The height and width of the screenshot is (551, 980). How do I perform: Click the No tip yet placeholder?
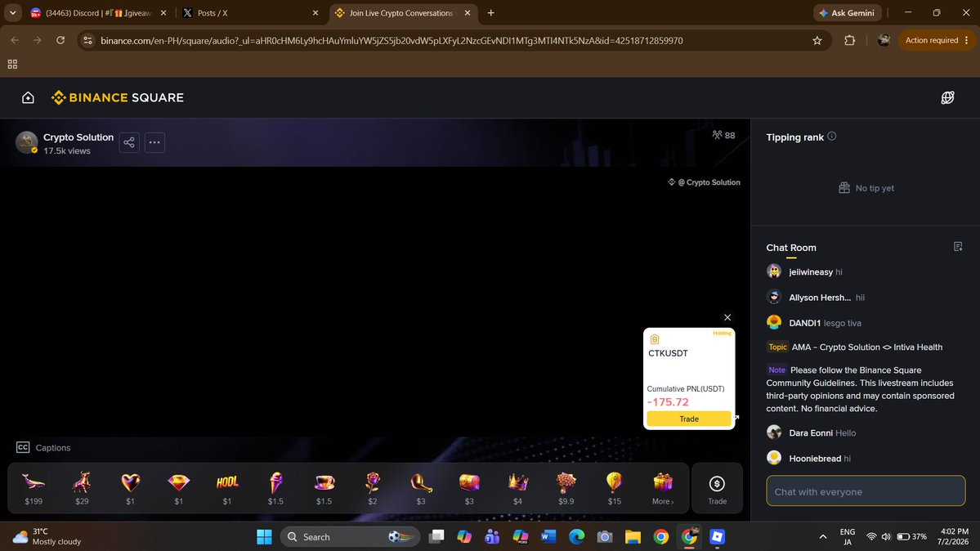click(866, 188)
